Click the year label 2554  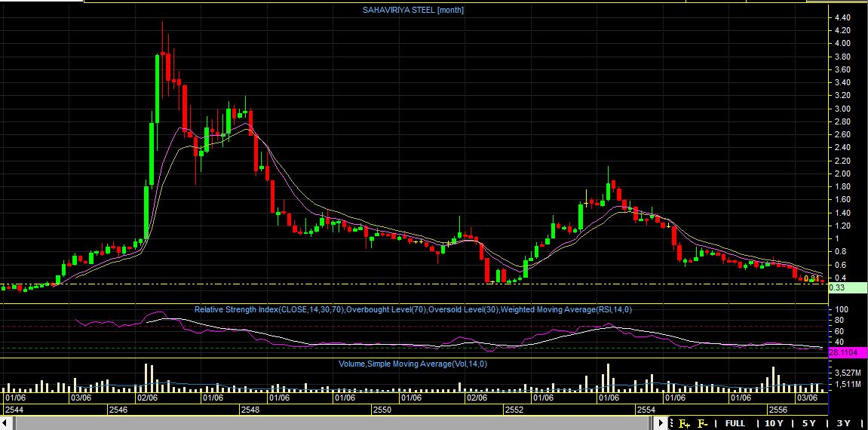coord(646,410)
